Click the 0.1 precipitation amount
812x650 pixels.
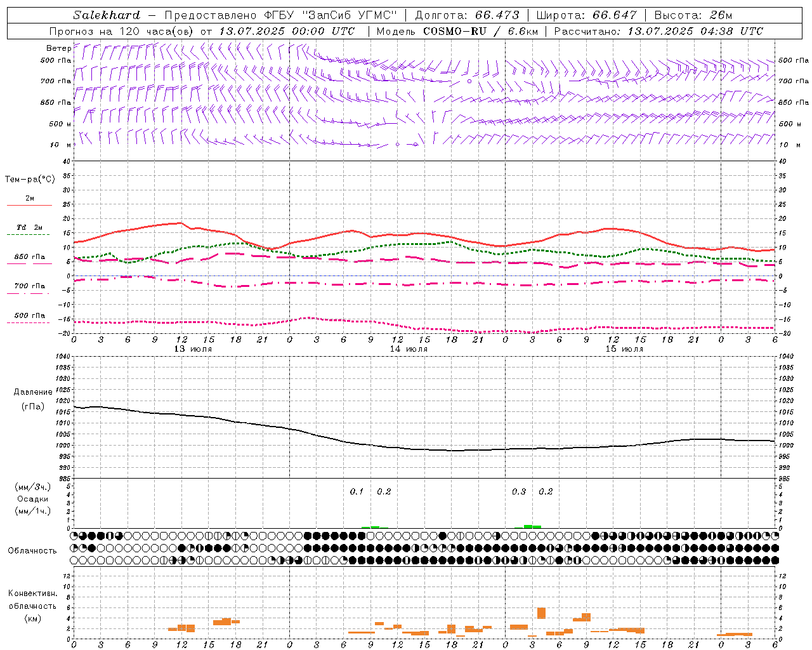(357, 492)
